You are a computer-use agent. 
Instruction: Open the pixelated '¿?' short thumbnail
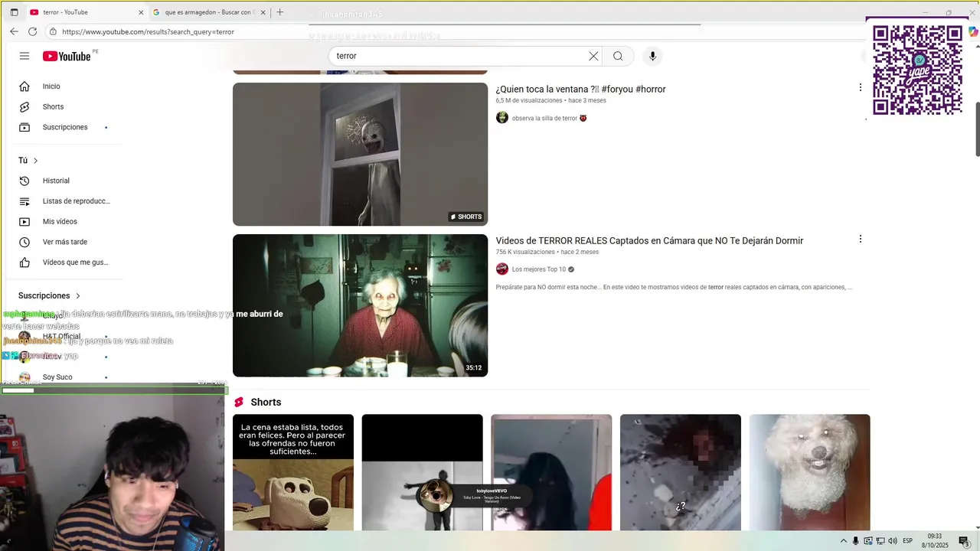(x=681, y=472)
